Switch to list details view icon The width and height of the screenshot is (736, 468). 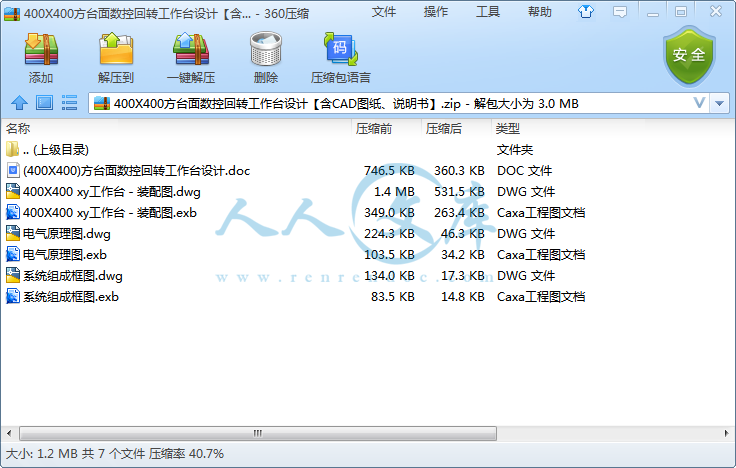69,102
